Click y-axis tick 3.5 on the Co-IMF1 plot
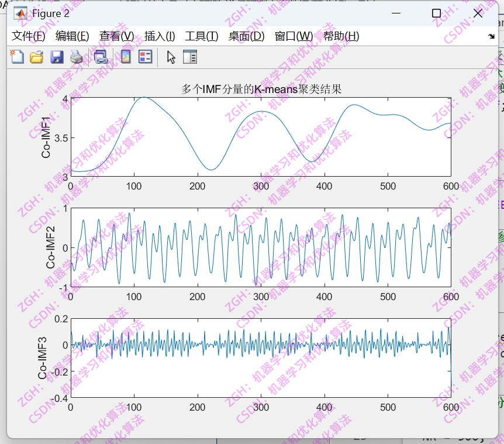The image size is (504, 444). (x=61, y=138)
